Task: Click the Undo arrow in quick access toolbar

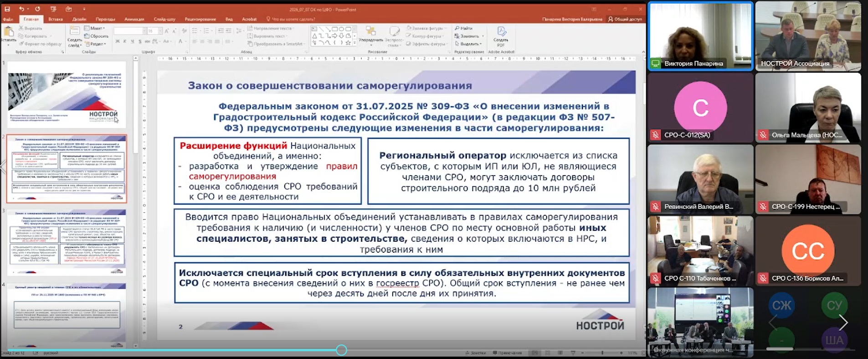Action: click(x=21, y=9)
